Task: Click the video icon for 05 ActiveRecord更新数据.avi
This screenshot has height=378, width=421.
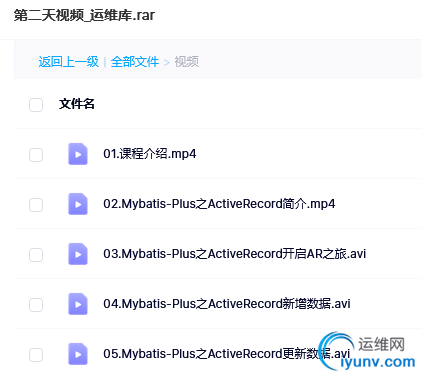Action: (x=78, y=354)
